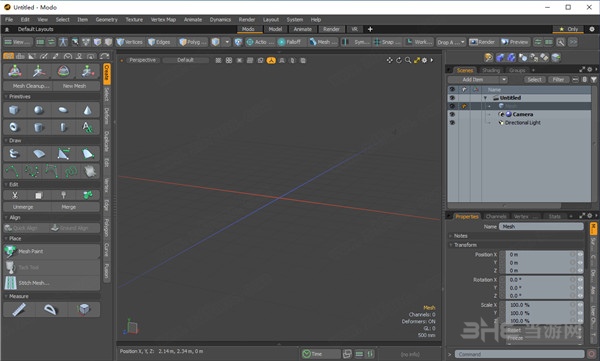Click the viewport rotate control icon
This screenshot has width=600, height=361.
pyautogui.click(x=399, y=60)
